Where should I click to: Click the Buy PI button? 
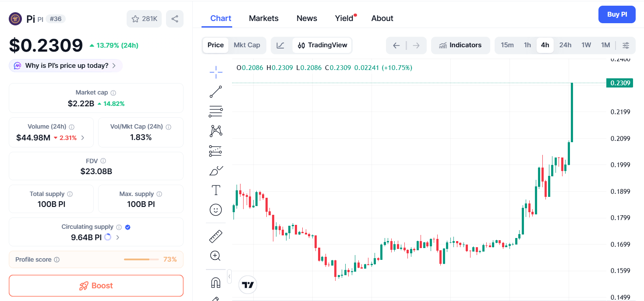pyautogui.click(x=616, y=14)
